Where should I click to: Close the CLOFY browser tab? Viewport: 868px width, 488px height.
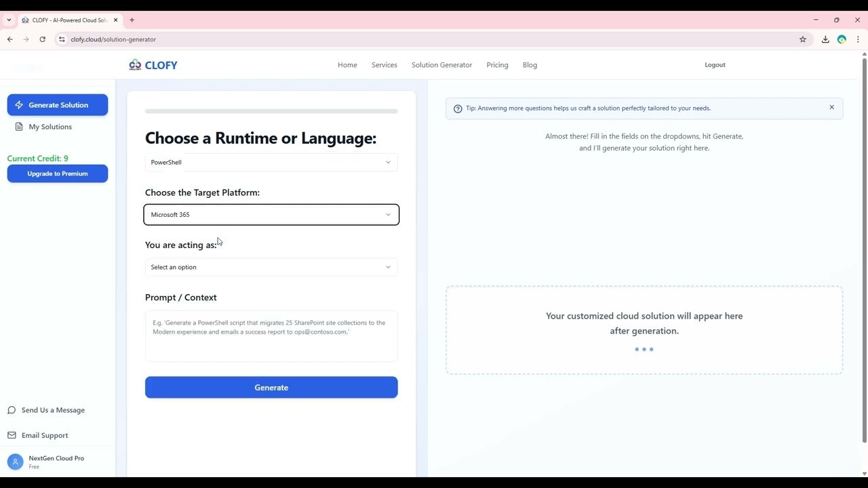[115, 20]
